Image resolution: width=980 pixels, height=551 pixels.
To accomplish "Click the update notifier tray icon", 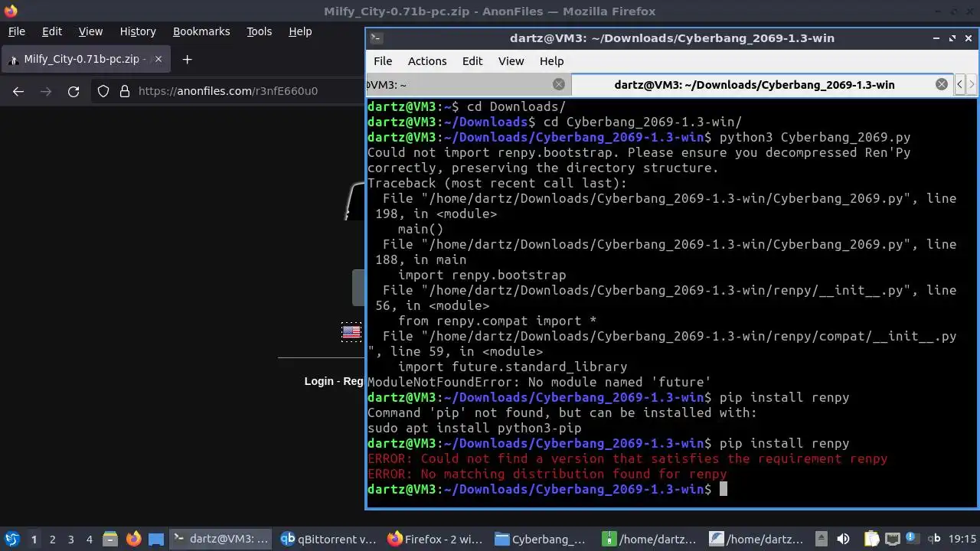I will click(x=913, y=539).
